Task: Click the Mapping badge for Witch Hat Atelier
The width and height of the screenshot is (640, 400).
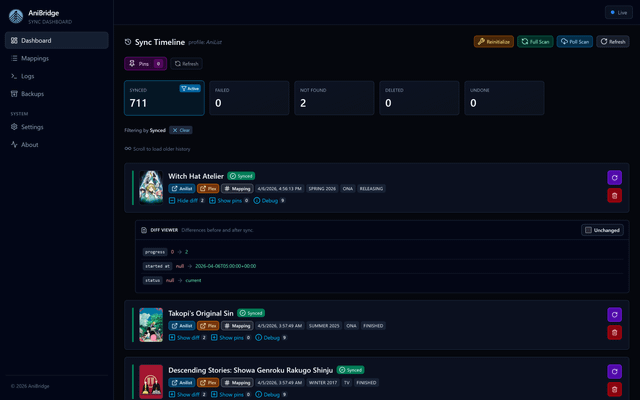Action: tap(238, 188)
